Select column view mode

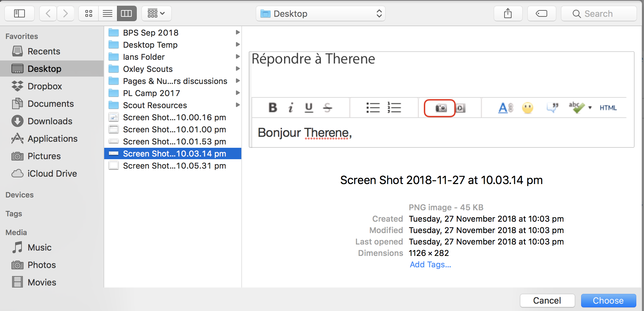[x=127, y=13]
